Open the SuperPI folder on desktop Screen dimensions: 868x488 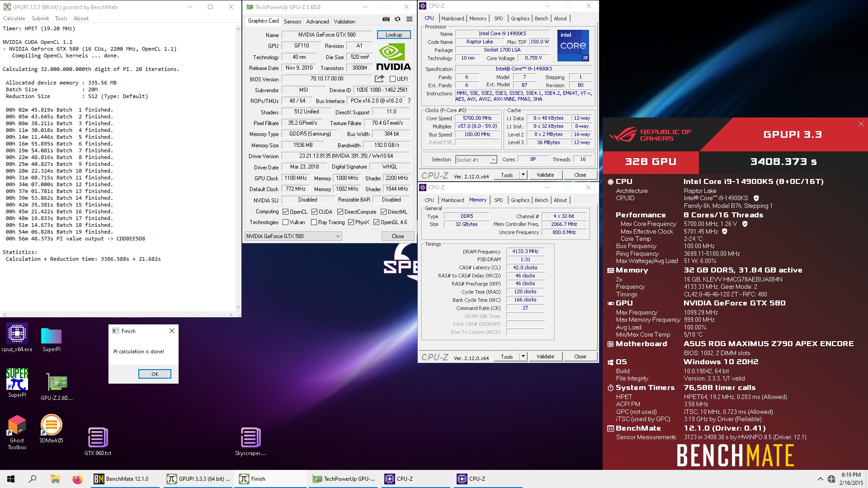51,339
